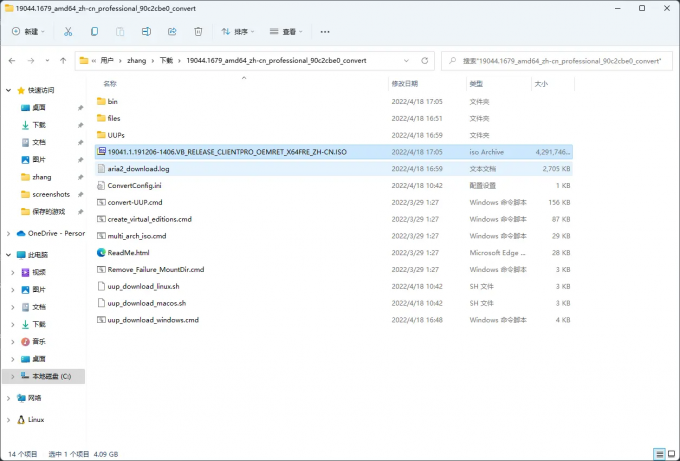Expand the Local Disk (C:) node
This screenshot has height=461, width=680.
click(13, 376)
